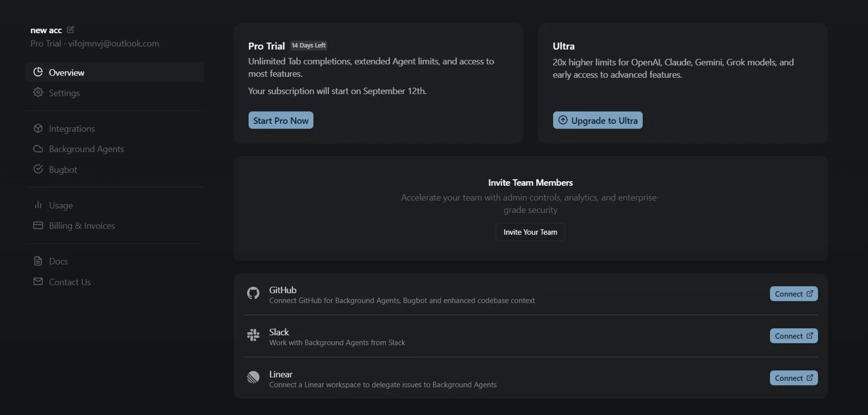Click the edit pencil icon beside new acc
This screenshot has width=868, height=415.
coord(70,30)
